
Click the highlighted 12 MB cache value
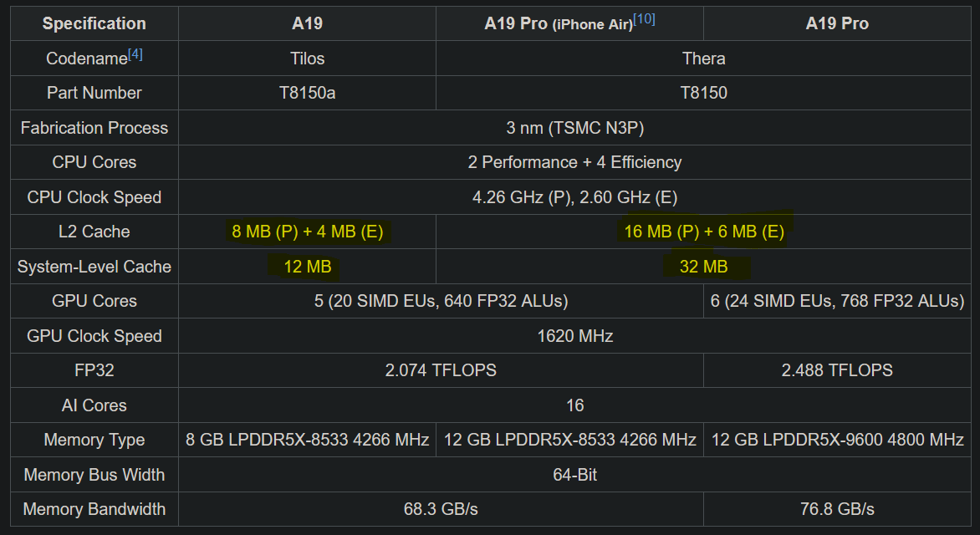point(307,267)
